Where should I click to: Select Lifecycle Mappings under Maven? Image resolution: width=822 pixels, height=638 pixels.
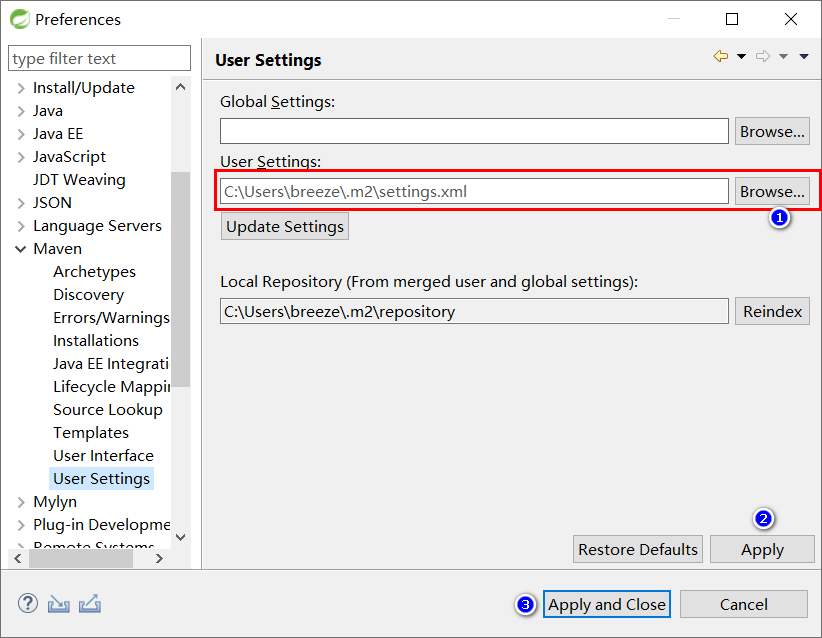(x=112, y=387)
